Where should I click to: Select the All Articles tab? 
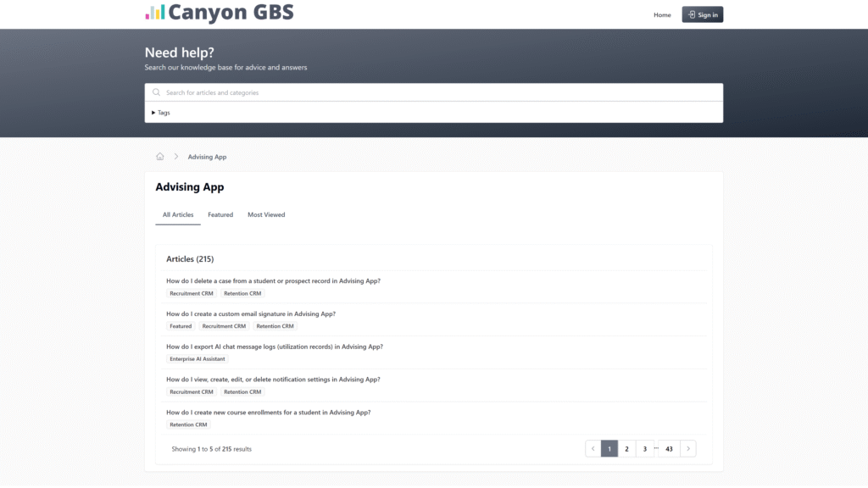pyautogui.click(x=178, y=215)
